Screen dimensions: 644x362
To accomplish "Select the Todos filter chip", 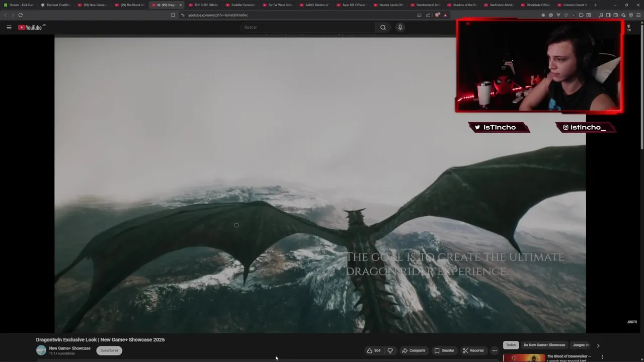I will pyautogui.click(x=511, y=345).
